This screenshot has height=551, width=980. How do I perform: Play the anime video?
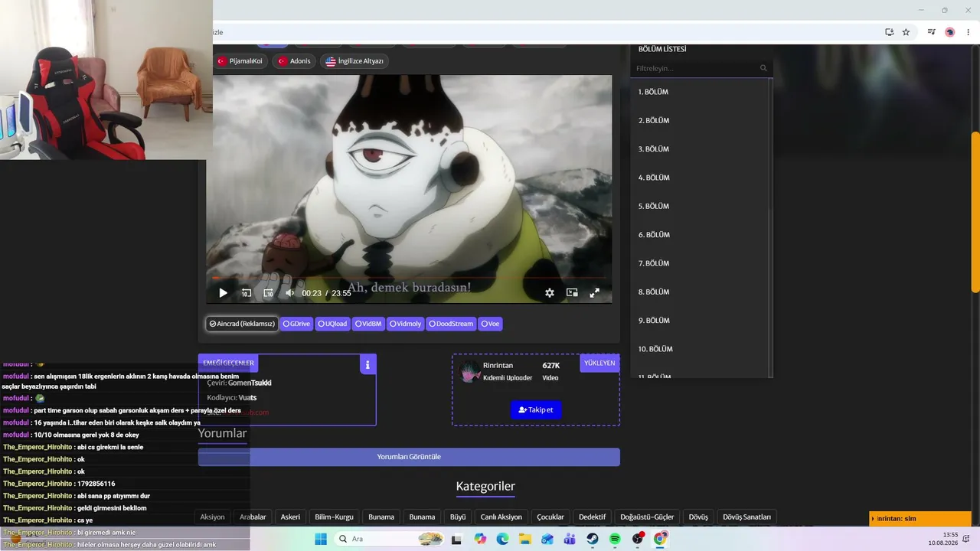pos(223,293)
